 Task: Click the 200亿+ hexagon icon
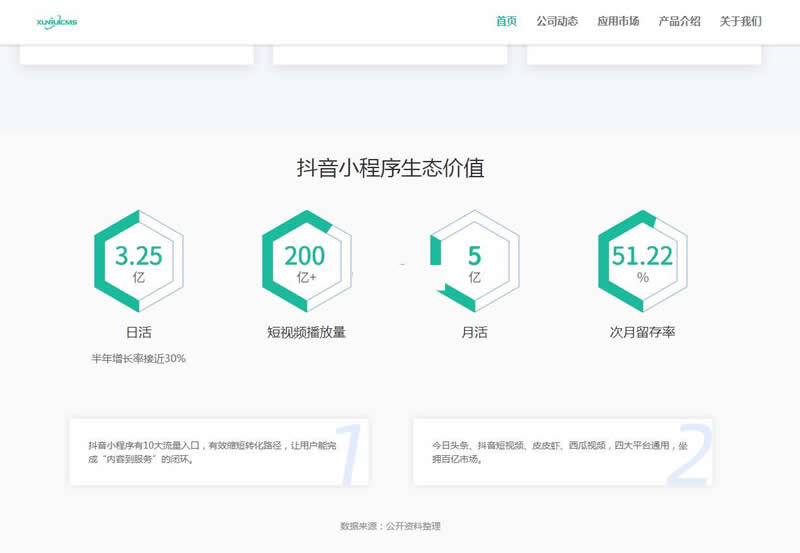point(306,262)
